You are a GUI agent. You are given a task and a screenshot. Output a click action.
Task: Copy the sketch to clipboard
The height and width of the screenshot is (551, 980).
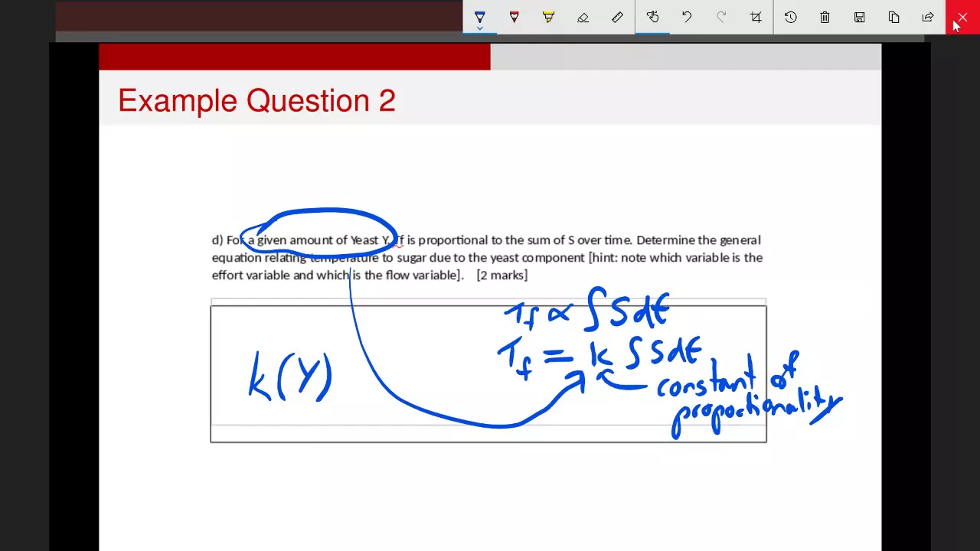coord(894,17)
